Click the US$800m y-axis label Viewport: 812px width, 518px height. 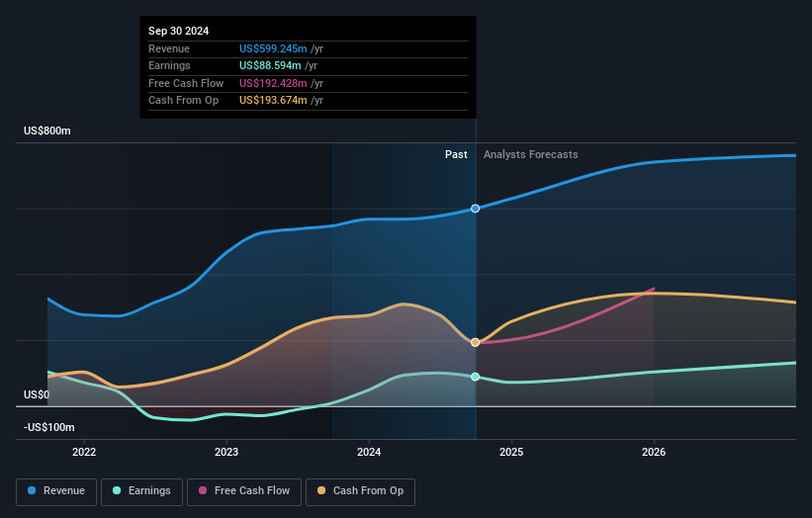tap(47, 130)
